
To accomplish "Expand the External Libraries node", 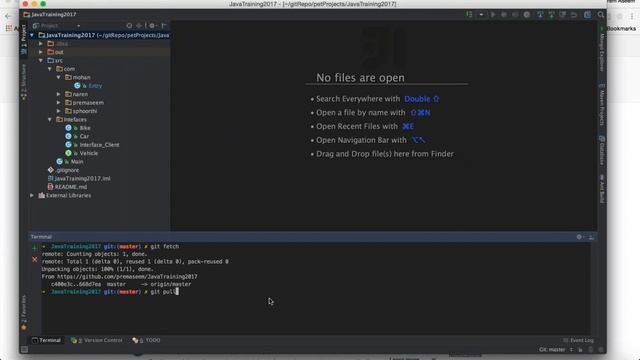I will [32, 196].
